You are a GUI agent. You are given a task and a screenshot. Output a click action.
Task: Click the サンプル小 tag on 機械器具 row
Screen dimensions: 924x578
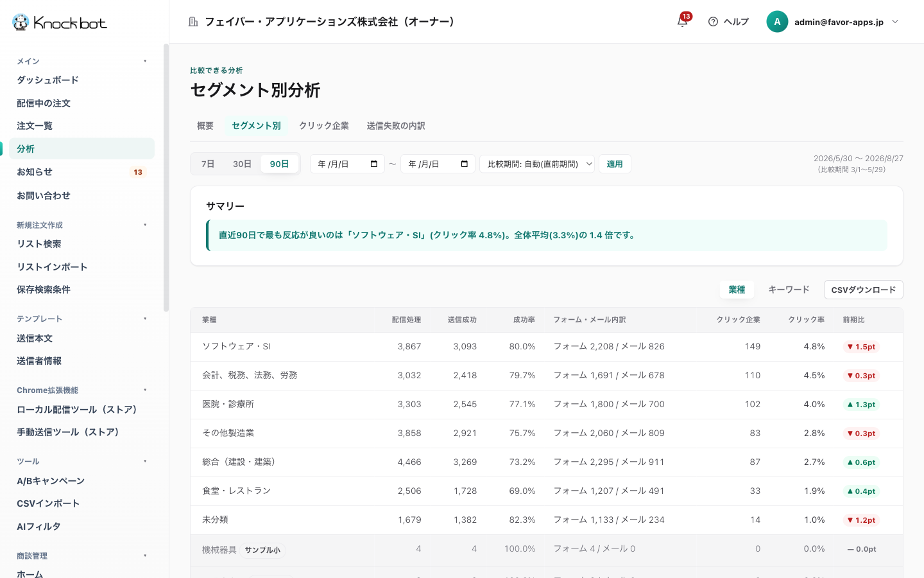[262, 550]
